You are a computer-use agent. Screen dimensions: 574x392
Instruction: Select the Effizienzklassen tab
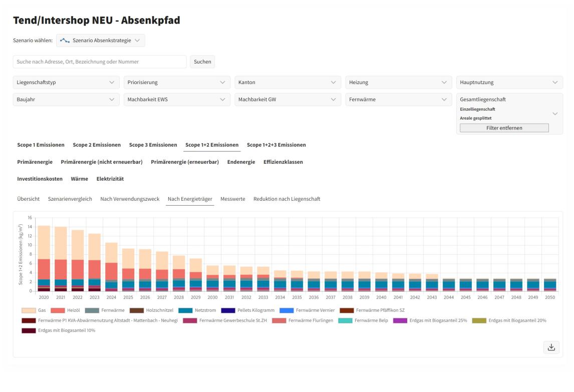coord(283,162)
